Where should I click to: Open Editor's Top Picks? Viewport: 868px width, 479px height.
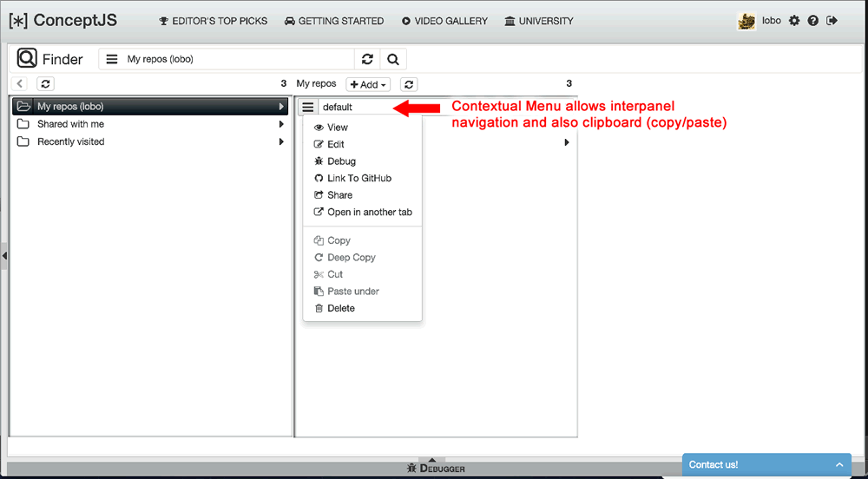point(214,21)
